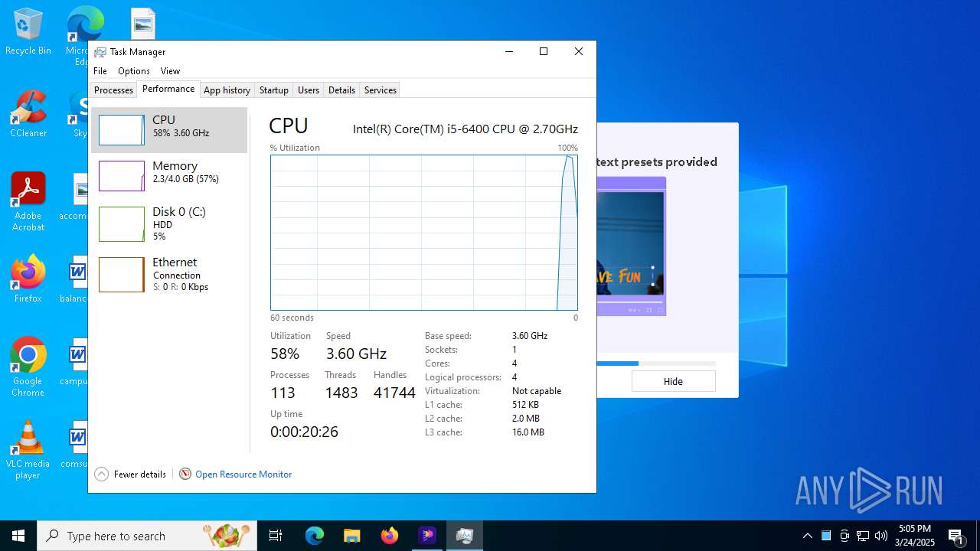Screen dimensions: 980x551
Task: Select the Ethernet performance entry
Action: tap(169, 274)
